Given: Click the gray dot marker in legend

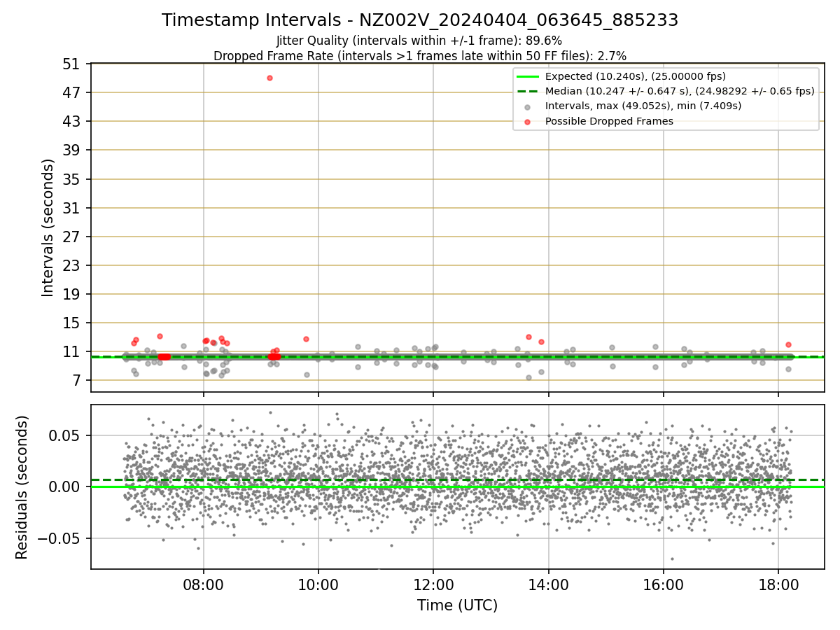Looking at the screenshot, I should (x=528, y=106).
